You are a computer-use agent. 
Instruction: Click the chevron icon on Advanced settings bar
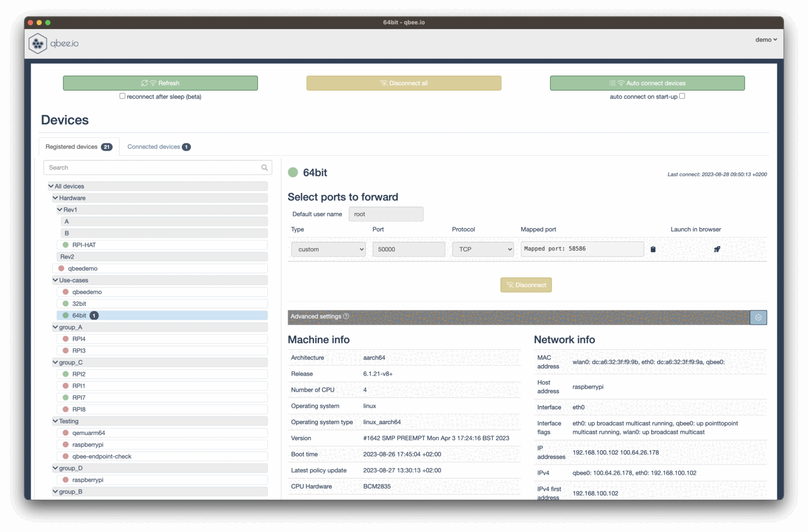click(758, 317)
